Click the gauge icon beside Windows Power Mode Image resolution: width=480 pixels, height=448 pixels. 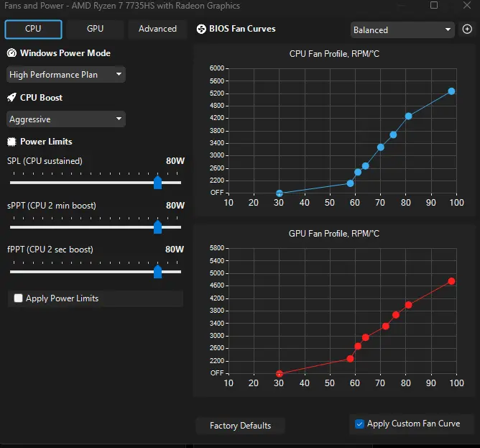click(x=11, y=53)
